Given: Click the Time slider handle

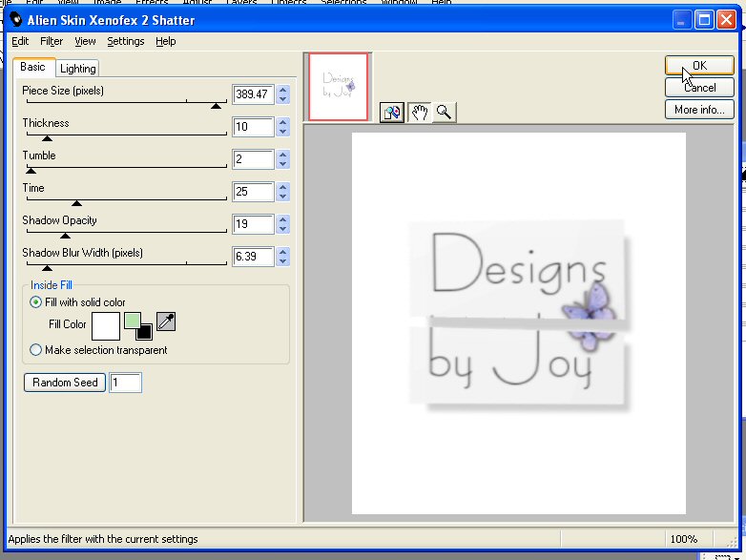Looking at the screenshot, I should tap(76, 203).
